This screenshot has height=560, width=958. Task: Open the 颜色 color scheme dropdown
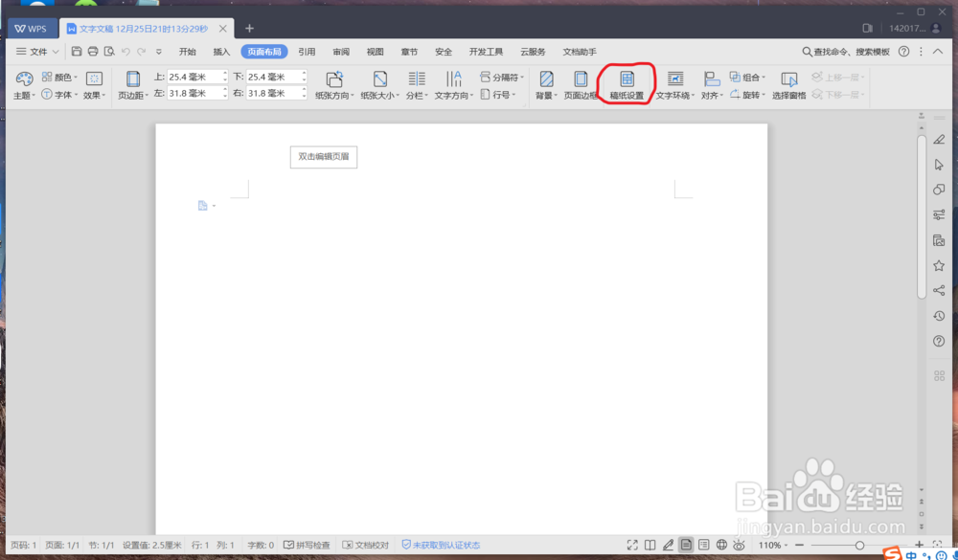[59, 78]
